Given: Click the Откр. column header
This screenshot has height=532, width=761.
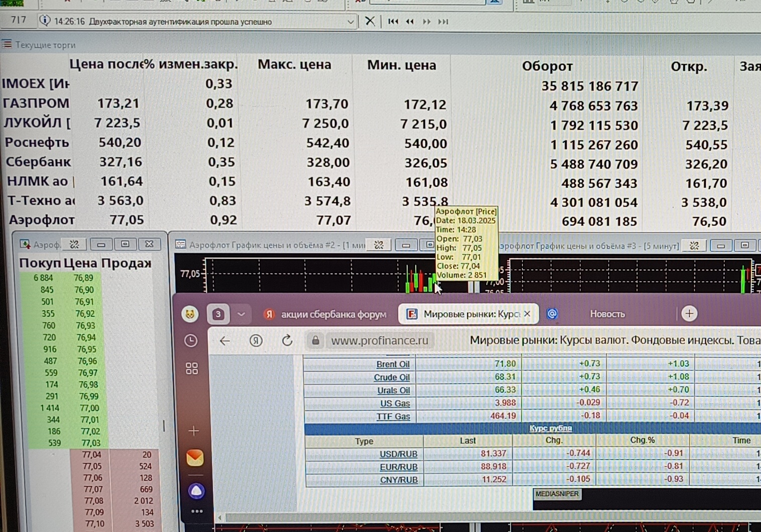Looking at the screenshot, I should click(x=689, y=67).
